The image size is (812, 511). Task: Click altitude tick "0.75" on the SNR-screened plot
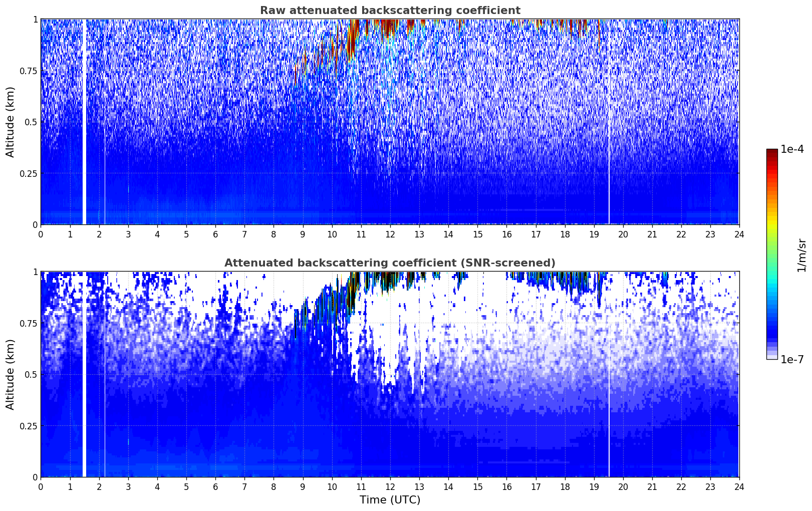pos(28,323)
